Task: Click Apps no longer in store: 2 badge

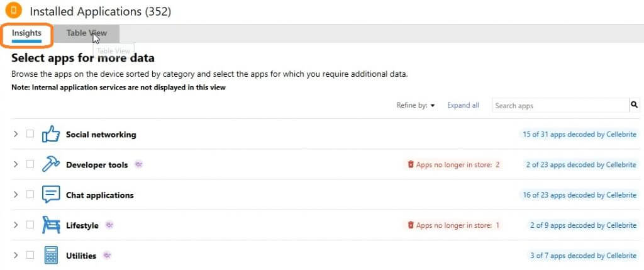Action: click(x=453, y=165)
